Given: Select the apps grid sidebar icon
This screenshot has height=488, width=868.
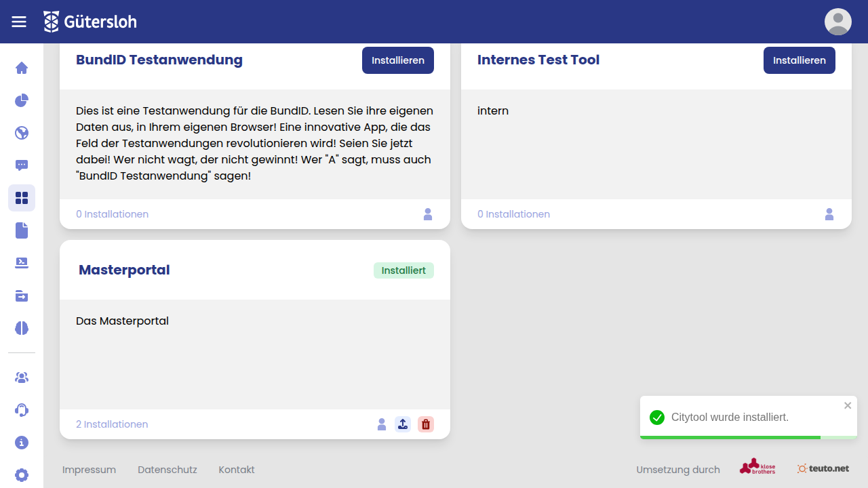Looking at the screenshot, I should pyautogui.click(x=22, y=198).
